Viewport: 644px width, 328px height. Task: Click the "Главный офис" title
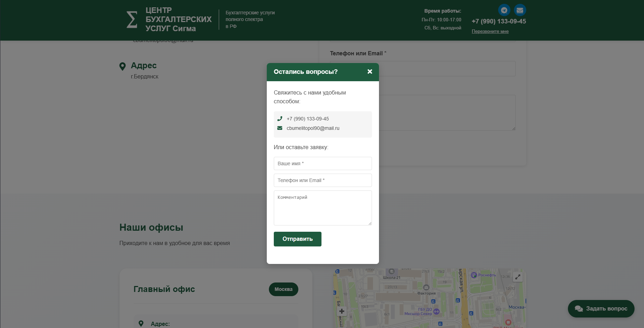point(164,289)
